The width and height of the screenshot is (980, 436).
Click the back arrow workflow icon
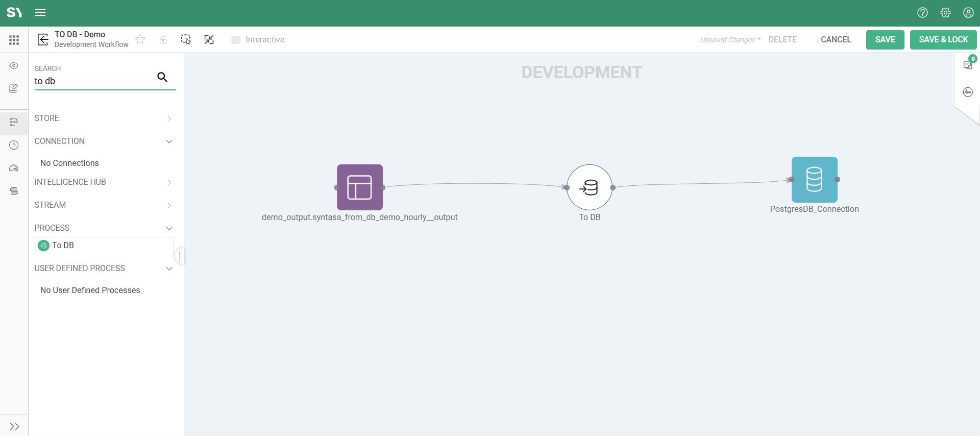tap(43, 39)
